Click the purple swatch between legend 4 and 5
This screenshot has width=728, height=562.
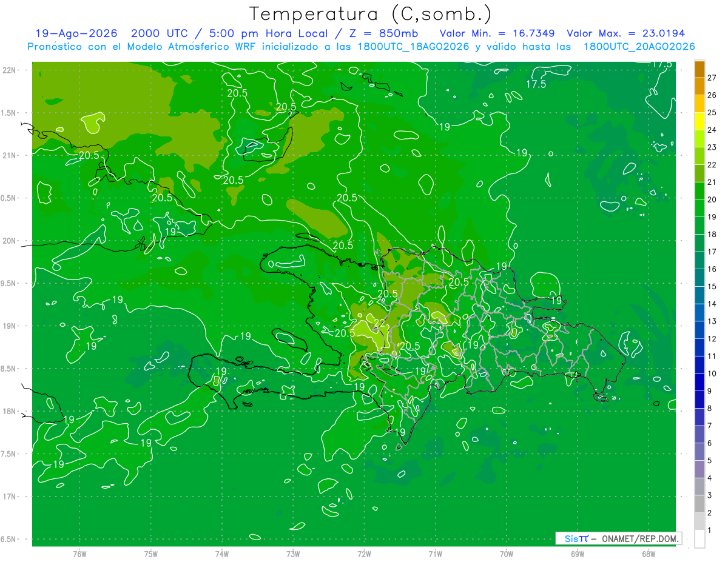699,469
